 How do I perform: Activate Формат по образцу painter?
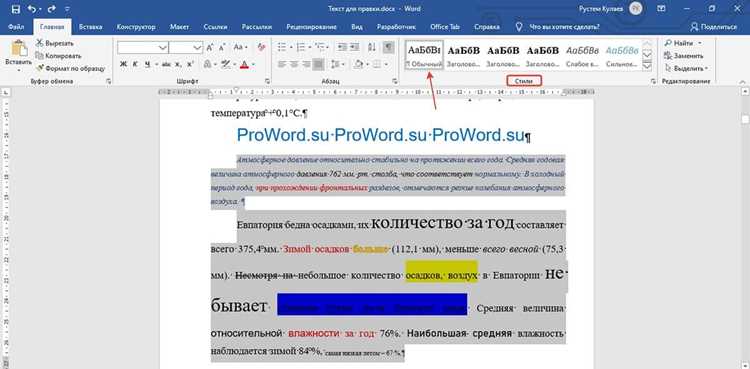pos(70,68)
